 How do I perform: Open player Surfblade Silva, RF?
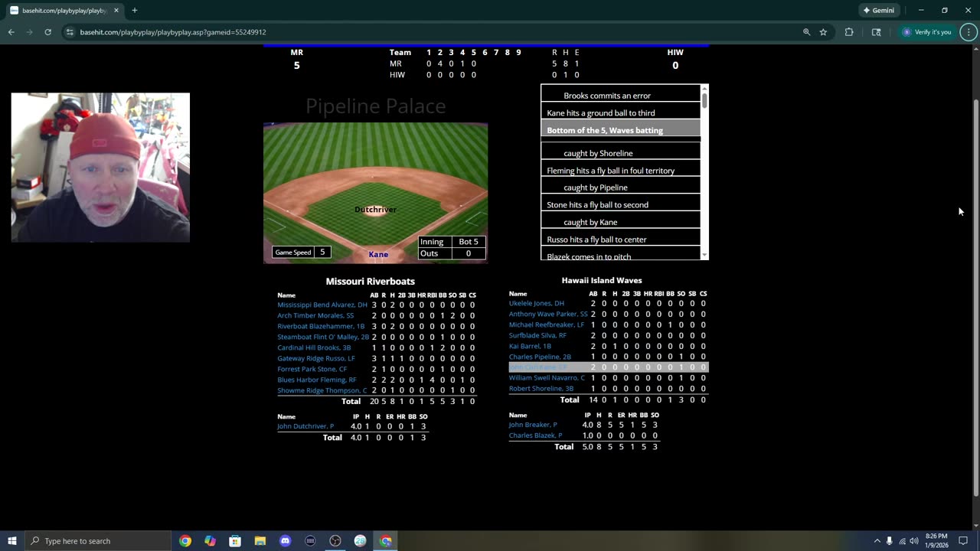coord(538,335)
